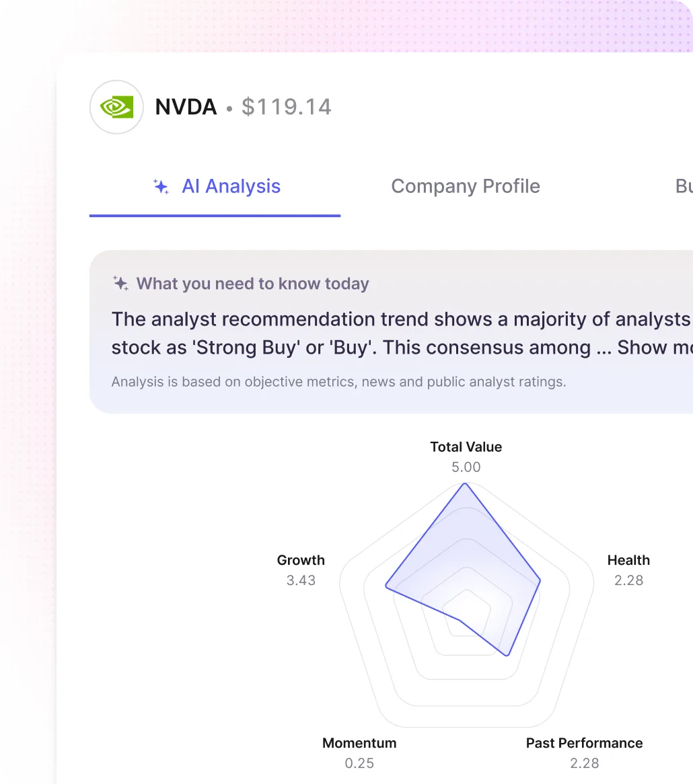Switch to the Company Profile tab
The height and width of the screenshot is (784, 693).
coord(466,186)
